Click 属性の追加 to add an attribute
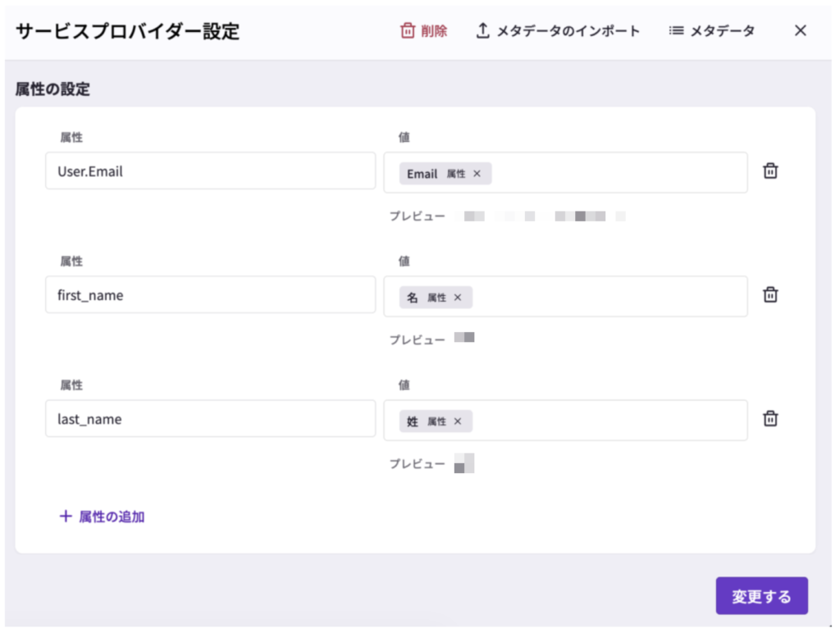This screenshot has width=840, height=633. 103,517
